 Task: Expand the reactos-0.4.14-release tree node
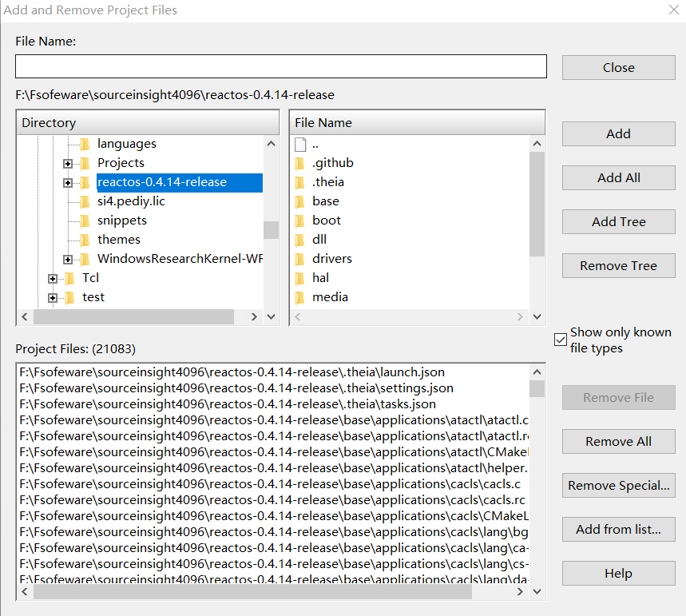[x=68, y=183]
